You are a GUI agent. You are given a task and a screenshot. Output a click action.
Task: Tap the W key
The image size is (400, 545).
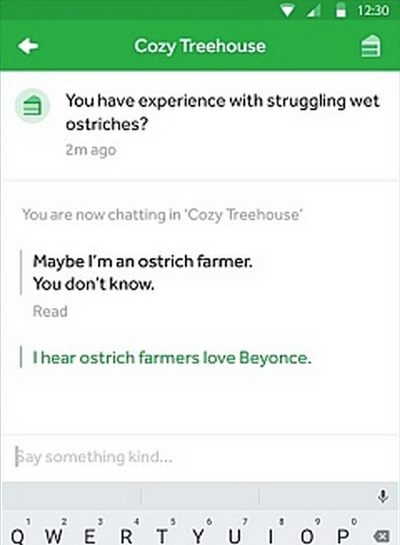54,535
